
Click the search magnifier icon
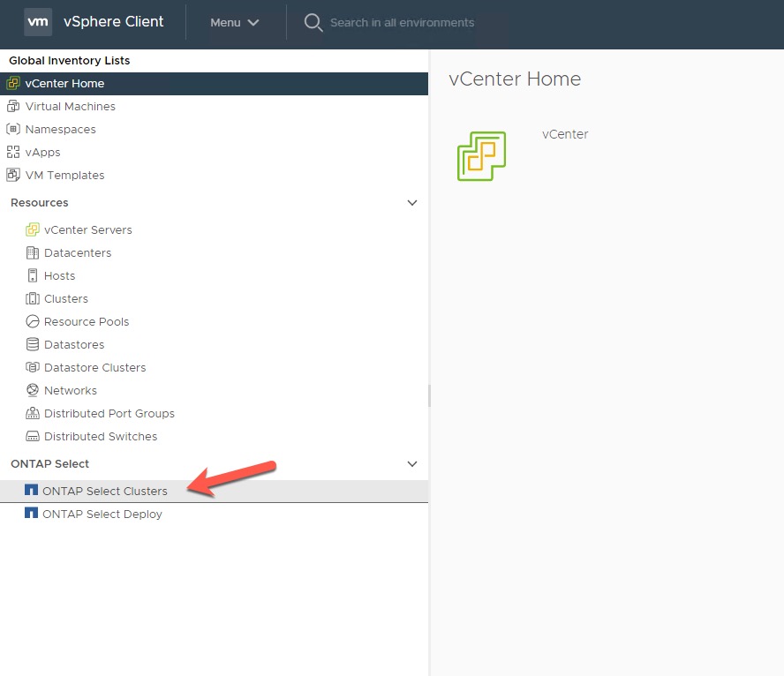[313, 23]
